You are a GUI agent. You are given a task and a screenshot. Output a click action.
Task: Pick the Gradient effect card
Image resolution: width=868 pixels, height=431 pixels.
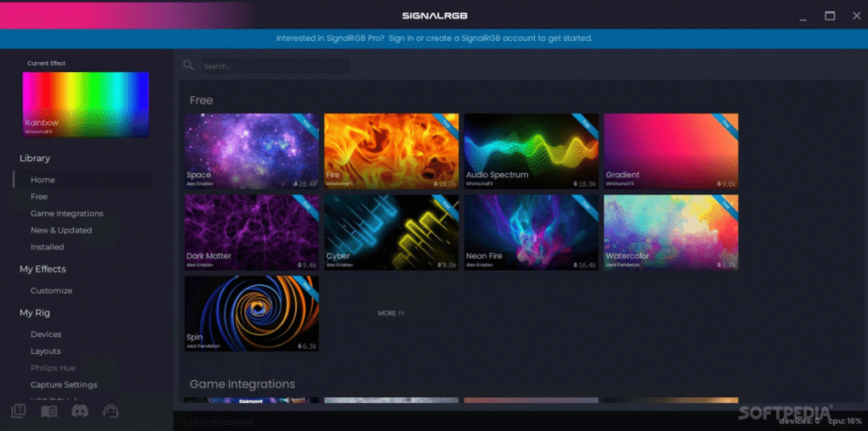tap(671, 151)
